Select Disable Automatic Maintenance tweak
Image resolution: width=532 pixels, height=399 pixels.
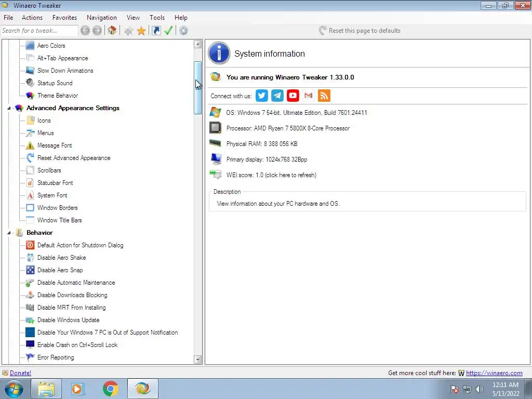tap(76, 283)
